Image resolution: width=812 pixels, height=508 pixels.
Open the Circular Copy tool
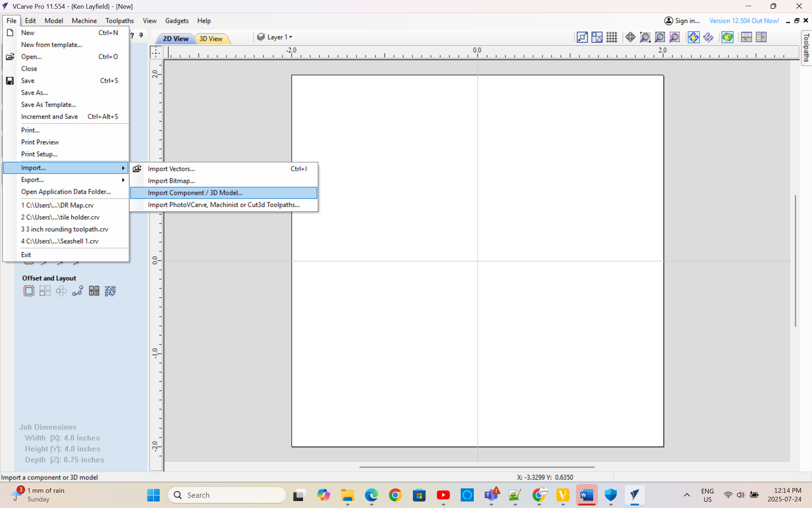tap(61, 291)
